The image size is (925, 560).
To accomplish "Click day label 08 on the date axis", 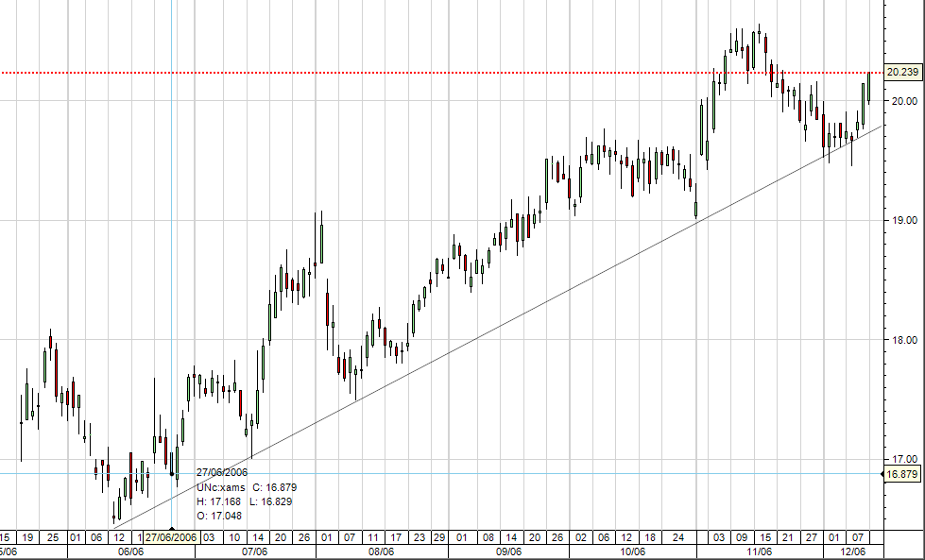I will point(488,537).
